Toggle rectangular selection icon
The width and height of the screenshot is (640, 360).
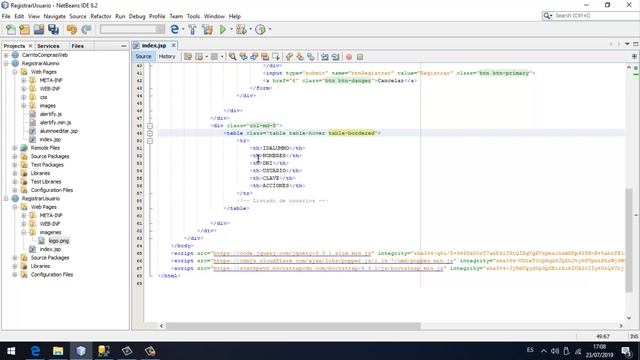pyautogui.click(x=276, y=57)
